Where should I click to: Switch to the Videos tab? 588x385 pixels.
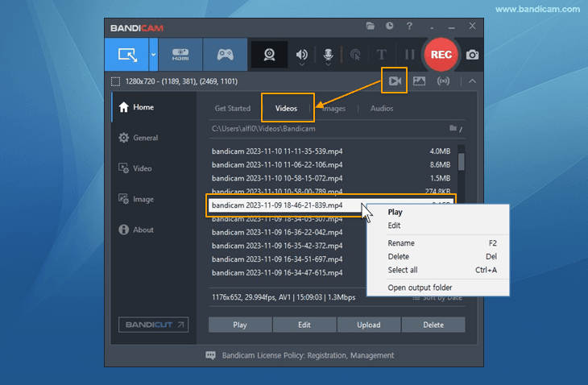286,109
